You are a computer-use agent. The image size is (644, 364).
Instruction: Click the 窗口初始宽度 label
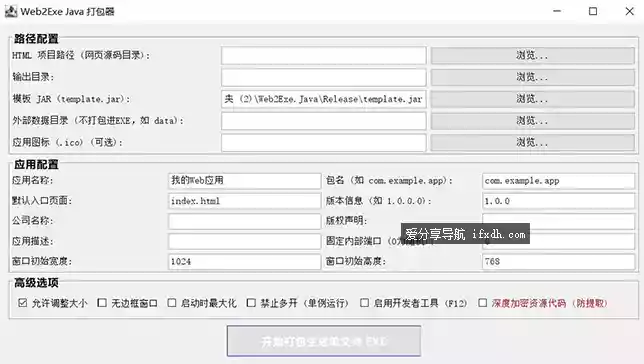pos(42,261)
